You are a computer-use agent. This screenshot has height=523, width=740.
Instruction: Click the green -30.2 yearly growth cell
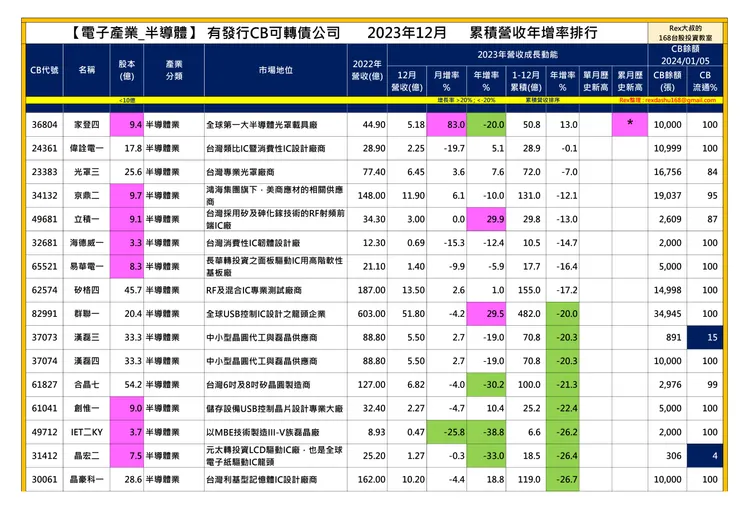point(486,384)
